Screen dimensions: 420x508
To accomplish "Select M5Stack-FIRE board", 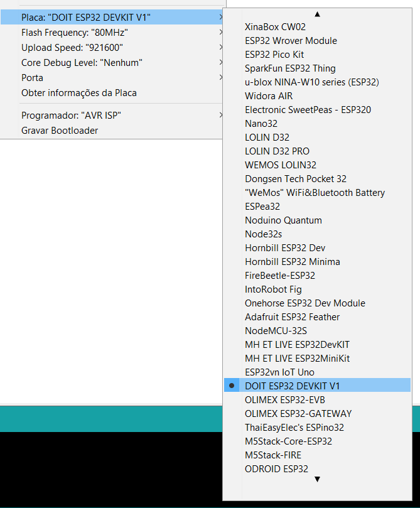I will pos(317,455).
